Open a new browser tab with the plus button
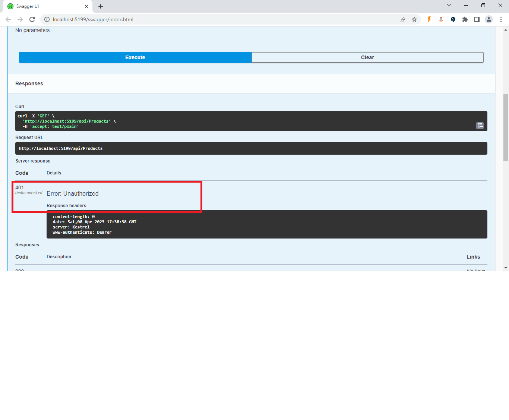 [x=100, y=6]
